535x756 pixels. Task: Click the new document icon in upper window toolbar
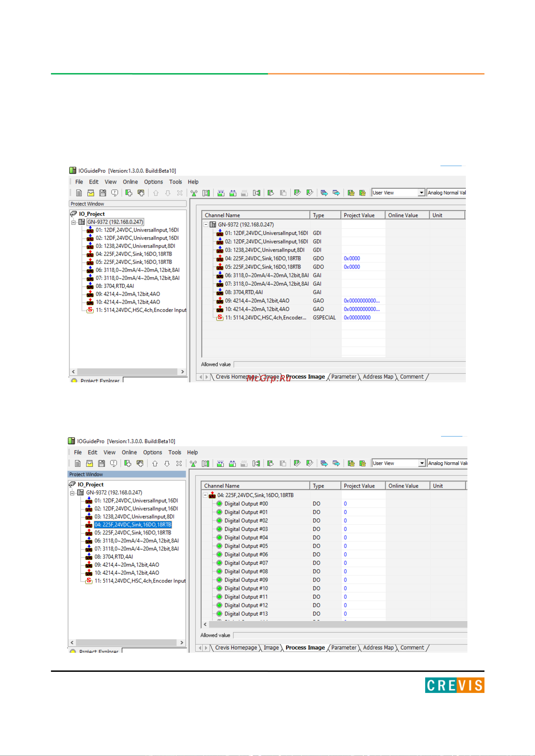(x=79, y=193)
